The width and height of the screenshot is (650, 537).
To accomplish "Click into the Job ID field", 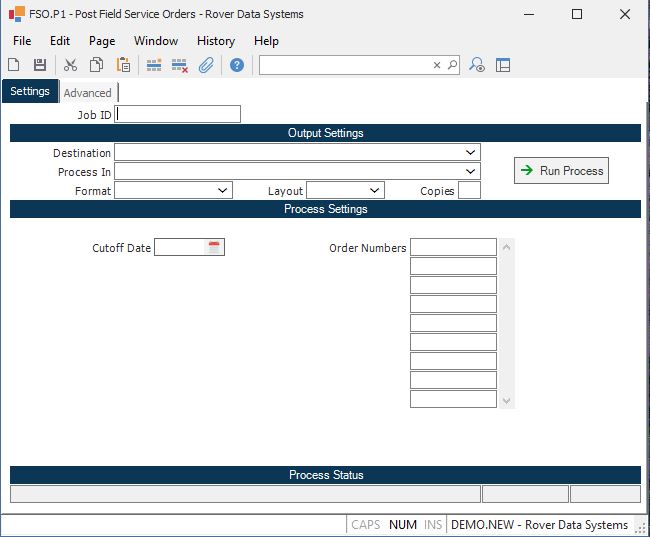I will click(x=178, y=114).
